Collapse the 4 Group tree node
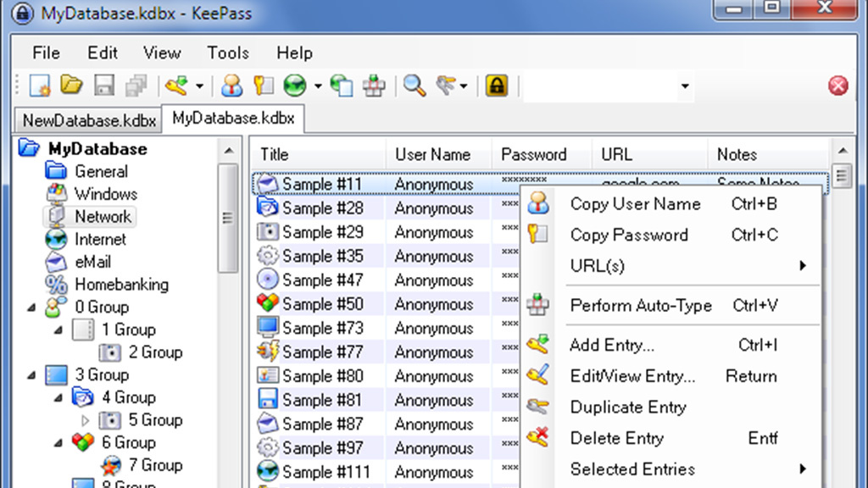This screenshot has height=488, width=868. [x=58, y=398]
